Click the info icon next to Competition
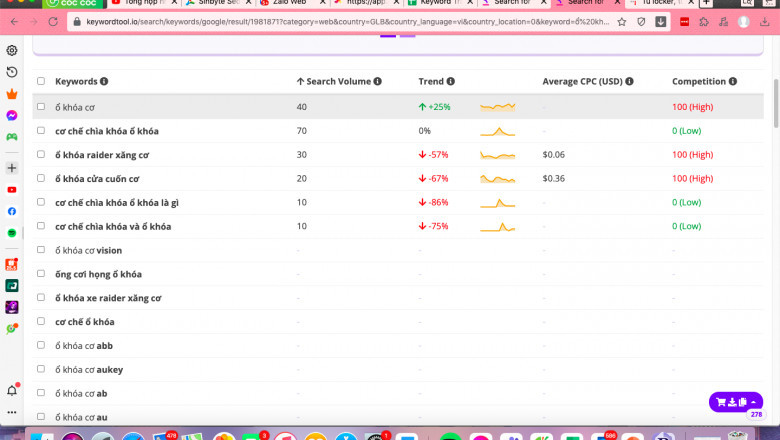780x440 pixels. 733,82
